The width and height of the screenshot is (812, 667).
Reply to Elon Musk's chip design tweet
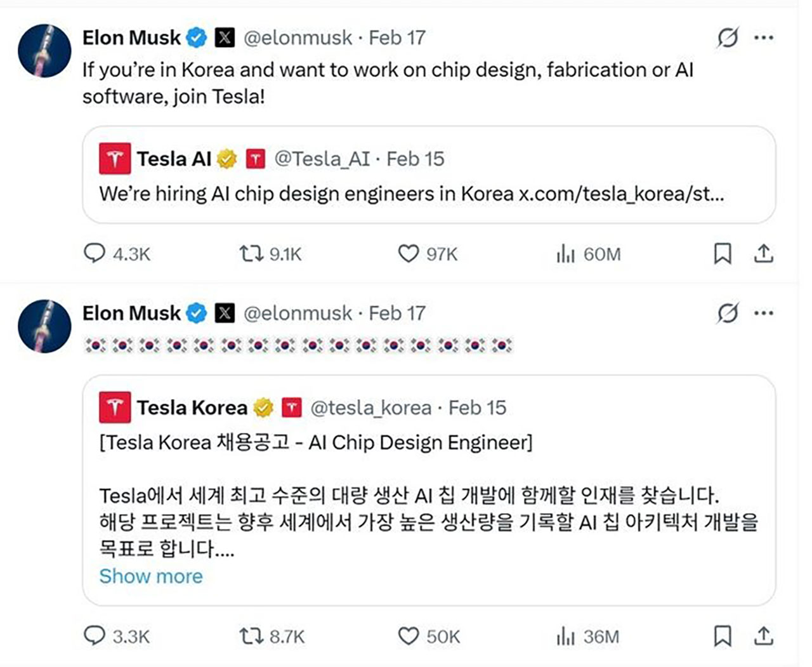point(95,254)
